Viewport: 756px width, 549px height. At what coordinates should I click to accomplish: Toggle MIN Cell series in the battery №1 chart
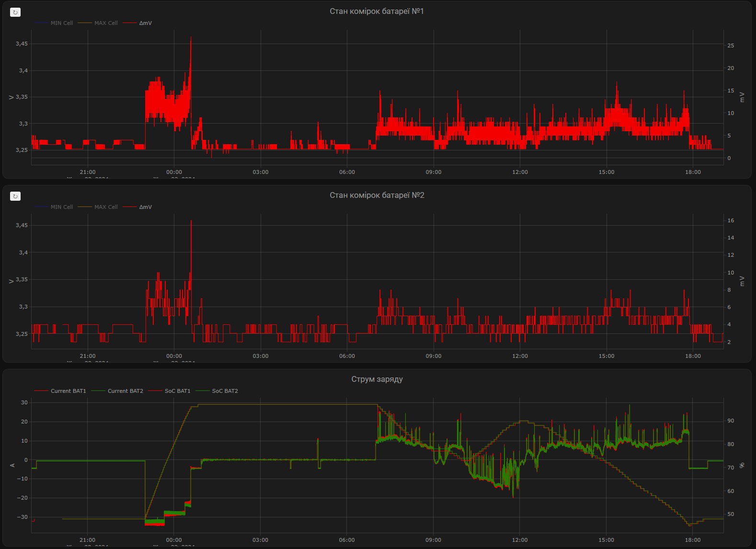tap(54, 23)
